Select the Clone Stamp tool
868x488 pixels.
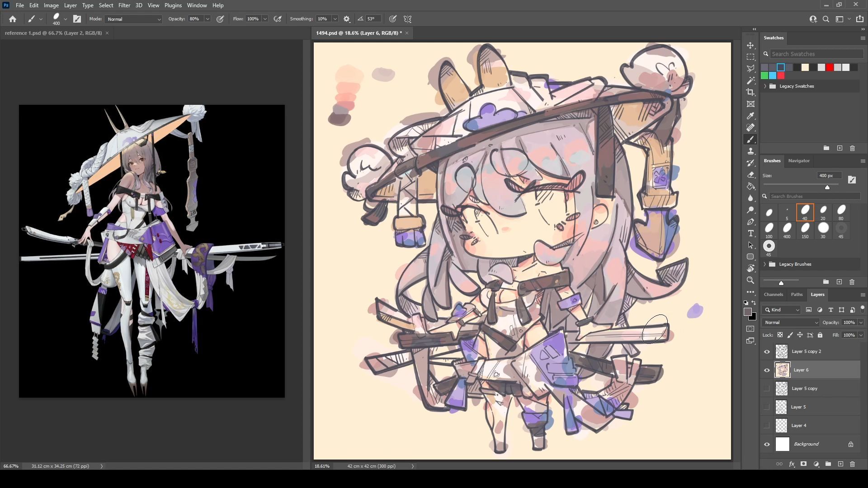pyautogui.click(x=750, y=151)
